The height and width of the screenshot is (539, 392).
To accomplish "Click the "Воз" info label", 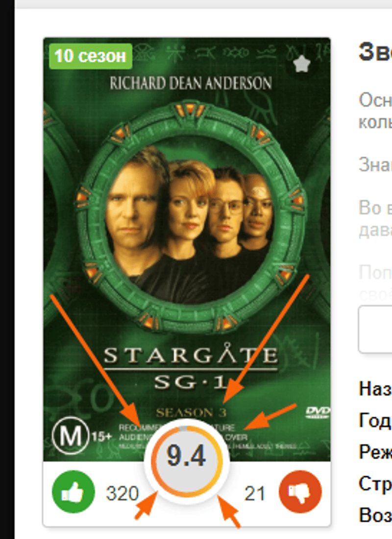I will tap(375, 515).
